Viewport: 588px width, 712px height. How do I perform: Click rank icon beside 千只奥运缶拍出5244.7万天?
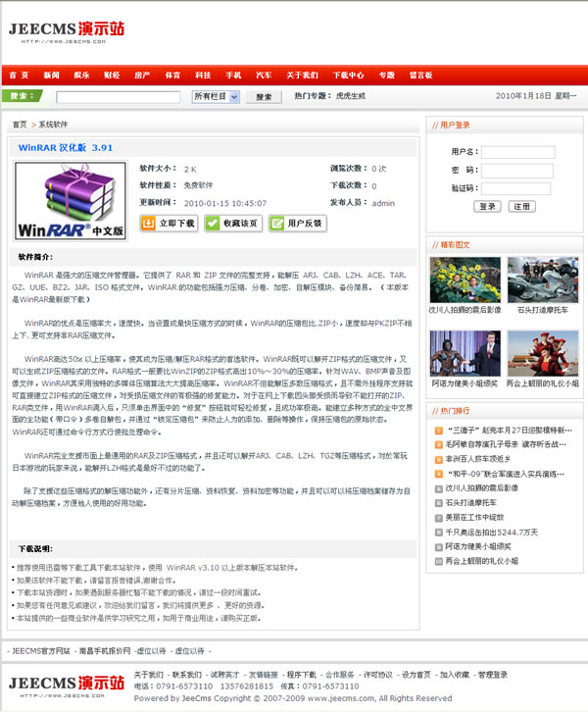[x=439, y=533]
